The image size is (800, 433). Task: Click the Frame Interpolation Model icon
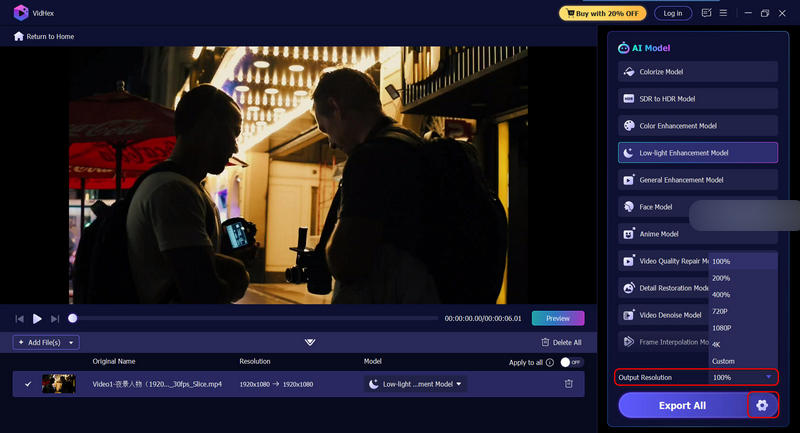click(629, 342)
